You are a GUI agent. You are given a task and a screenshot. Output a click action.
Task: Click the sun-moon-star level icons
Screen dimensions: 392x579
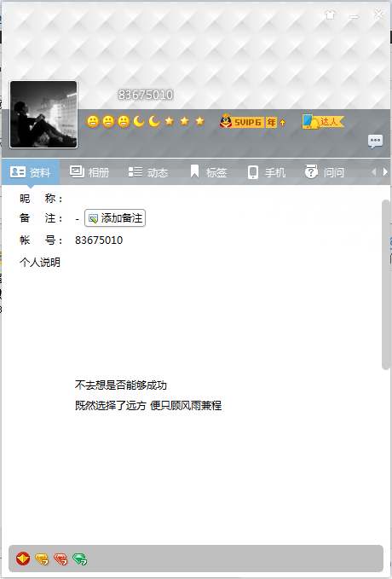[146, 121]
